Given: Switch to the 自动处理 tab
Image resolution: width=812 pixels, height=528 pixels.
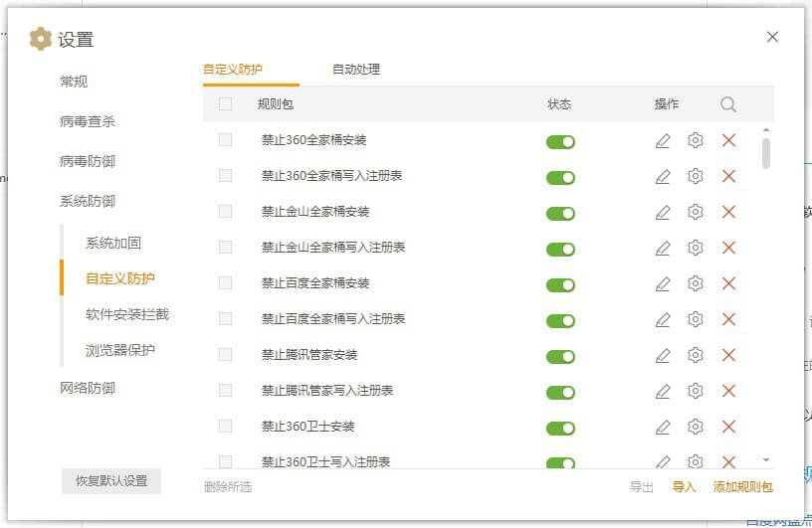Looking at the screenshot, I should (x=356, y=70).
